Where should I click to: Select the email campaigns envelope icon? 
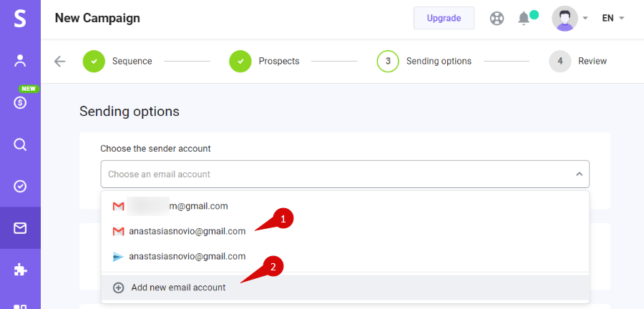coord(20,228)
